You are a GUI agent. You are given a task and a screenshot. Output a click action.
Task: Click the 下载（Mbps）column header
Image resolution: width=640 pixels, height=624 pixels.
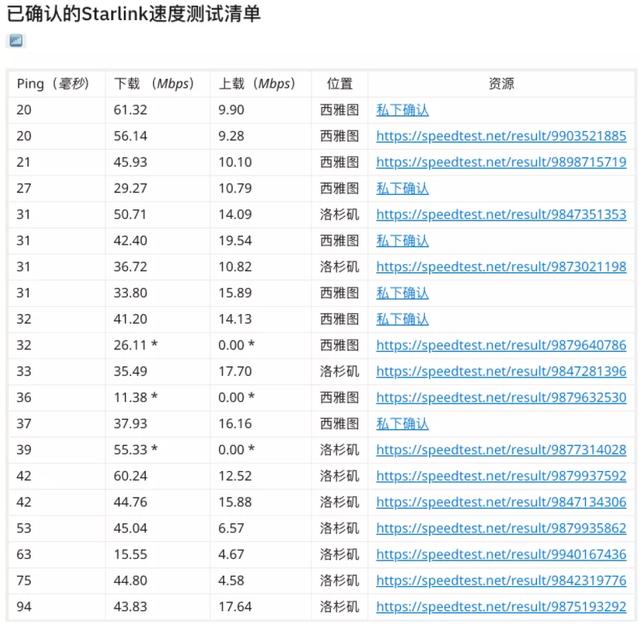click(x=154, y=84)
